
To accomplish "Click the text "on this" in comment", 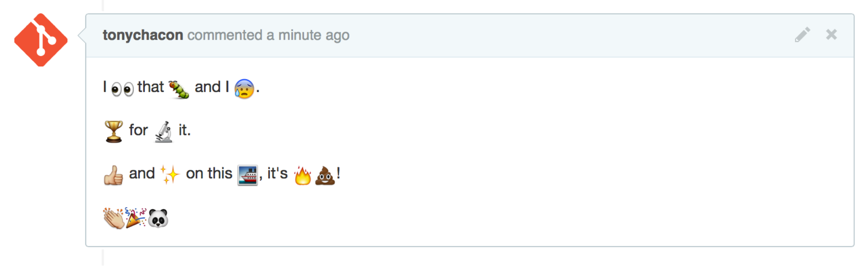I will coord(209,174).
